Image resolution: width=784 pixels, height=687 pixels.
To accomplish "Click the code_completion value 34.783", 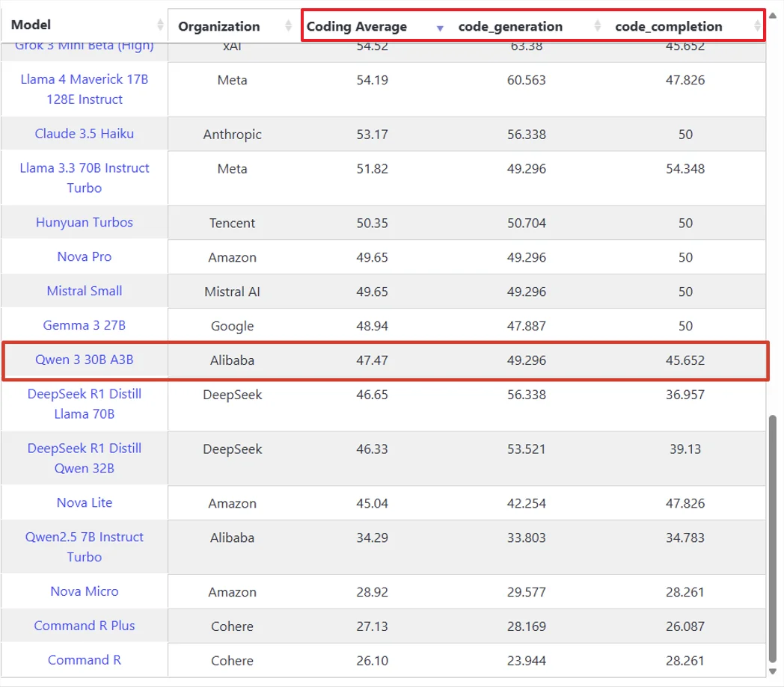I will coord(685,537).
